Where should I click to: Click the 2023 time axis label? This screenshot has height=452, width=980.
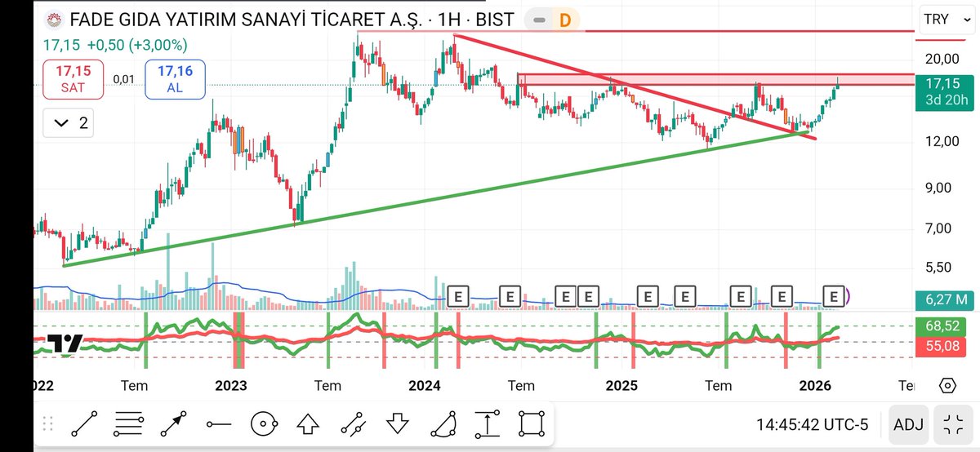(x=230, y=385)
